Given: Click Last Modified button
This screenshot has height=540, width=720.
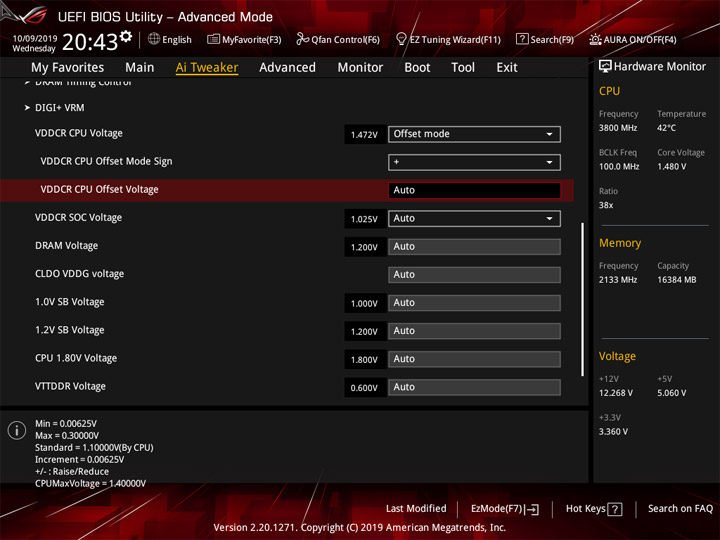Looking at the screenshot, I should click(x=416, y=509).
